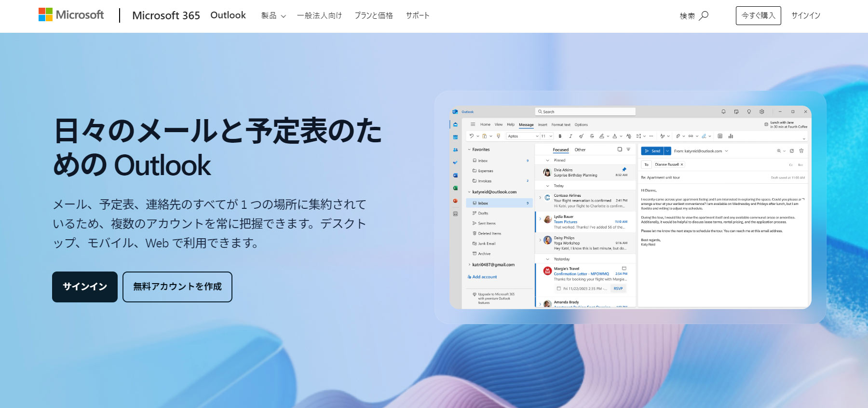The height and width of the screenshot is (408, 868).
Task: Toggle Strikethrough formatting in the ribbon
Action: tap(592, 136)
